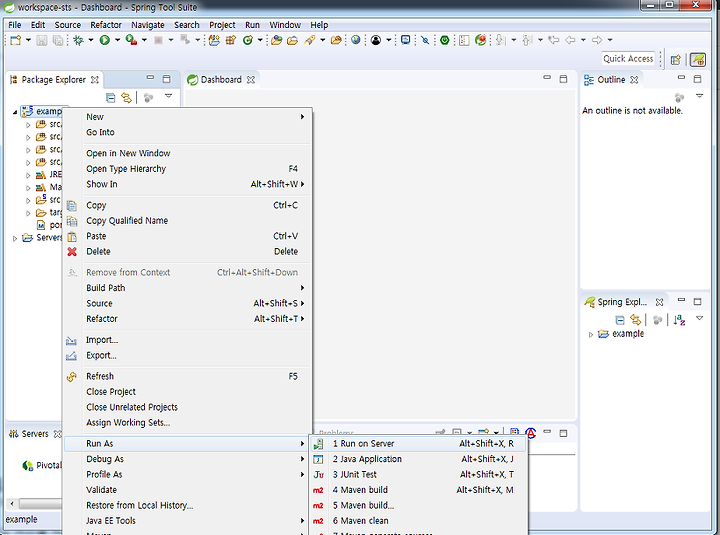
Task: Expand example node in Spring Explorer
Action: point(591,335)
